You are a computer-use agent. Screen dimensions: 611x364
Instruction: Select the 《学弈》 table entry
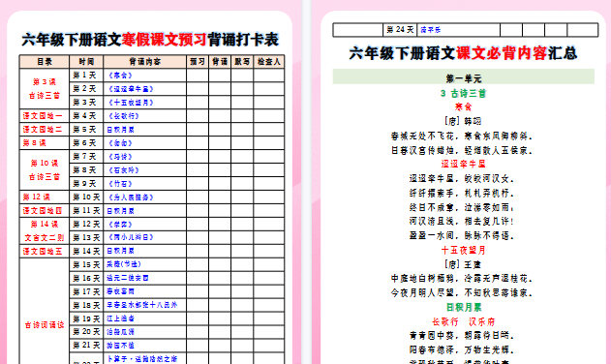pos(120,225)
